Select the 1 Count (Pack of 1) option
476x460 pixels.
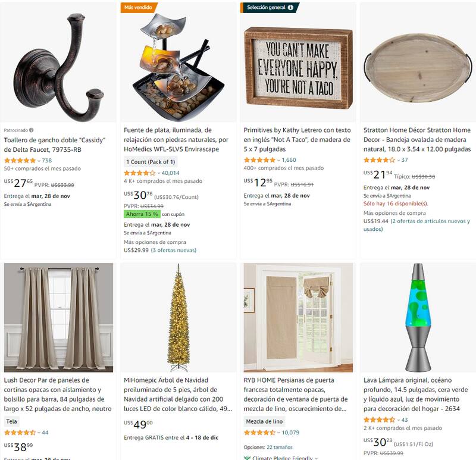click(151, 162)
